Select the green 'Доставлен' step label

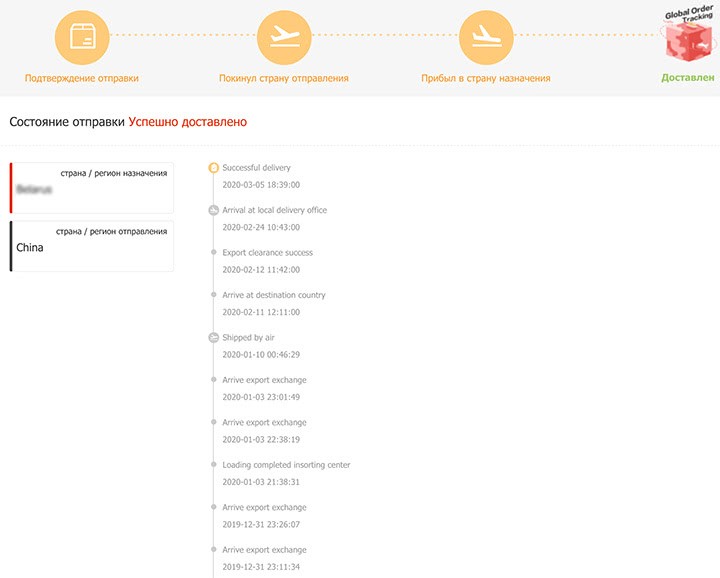688,78
